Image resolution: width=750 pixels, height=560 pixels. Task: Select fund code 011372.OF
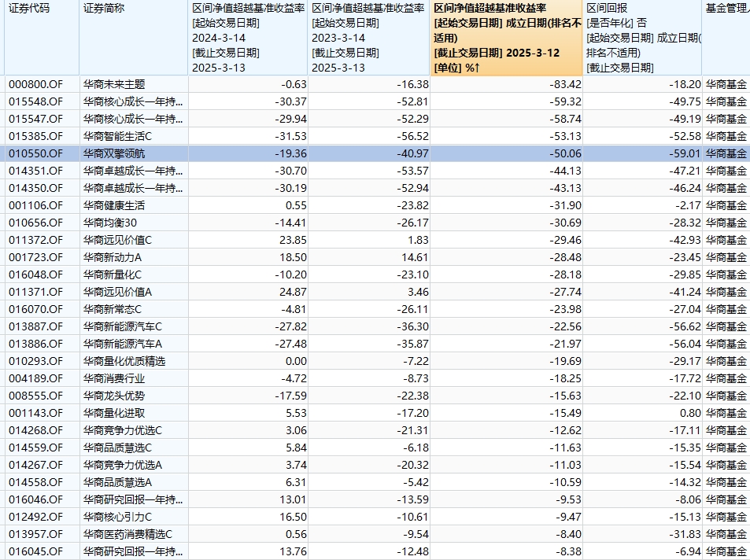[35, 240]
